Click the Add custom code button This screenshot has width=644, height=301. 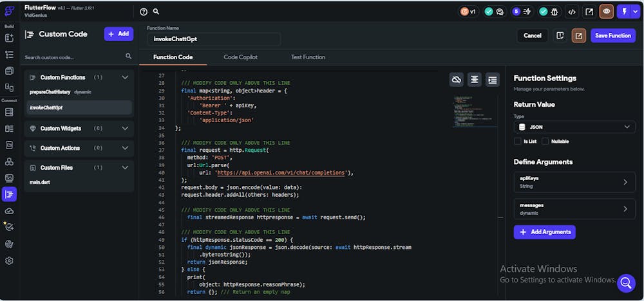pos(118,34)
